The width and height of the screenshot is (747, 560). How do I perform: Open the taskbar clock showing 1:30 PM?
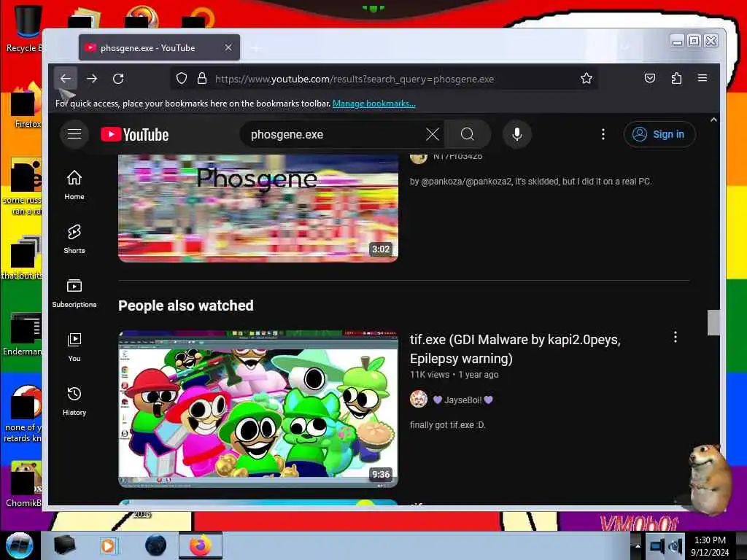click(710, 546)
